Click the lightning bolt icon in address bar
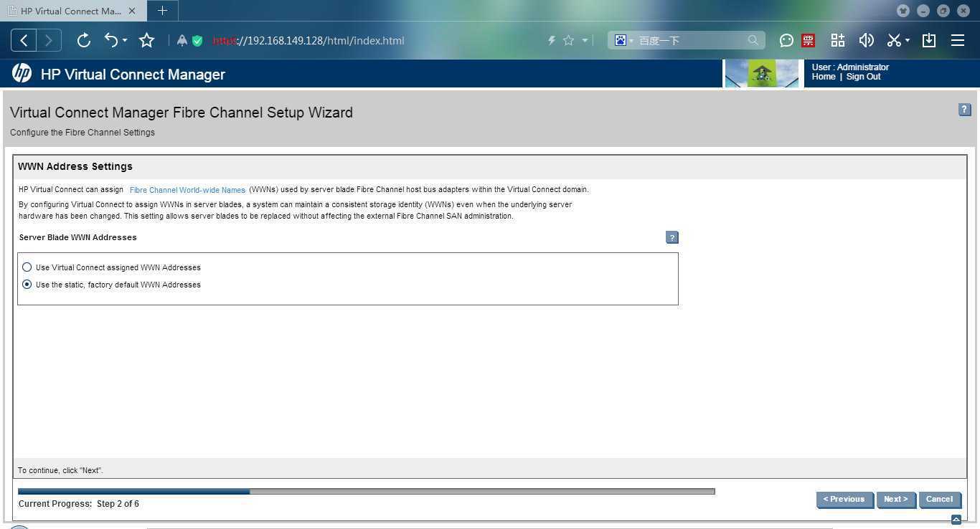980x529 pixels. pos(552,41)
